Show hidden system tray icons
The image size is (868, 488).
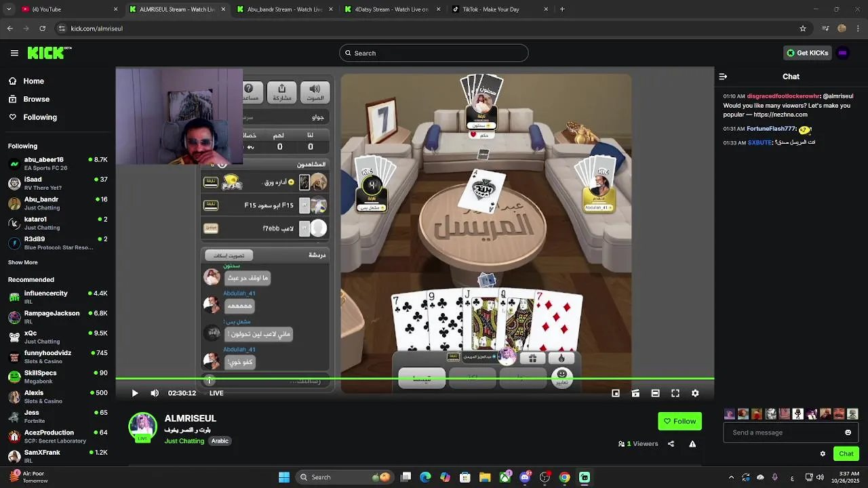[731, 477]
